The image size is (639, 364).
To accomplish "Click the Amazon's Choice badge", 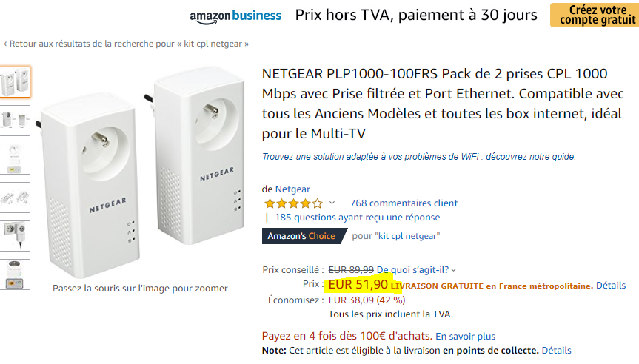I will [x=301, y=236].
